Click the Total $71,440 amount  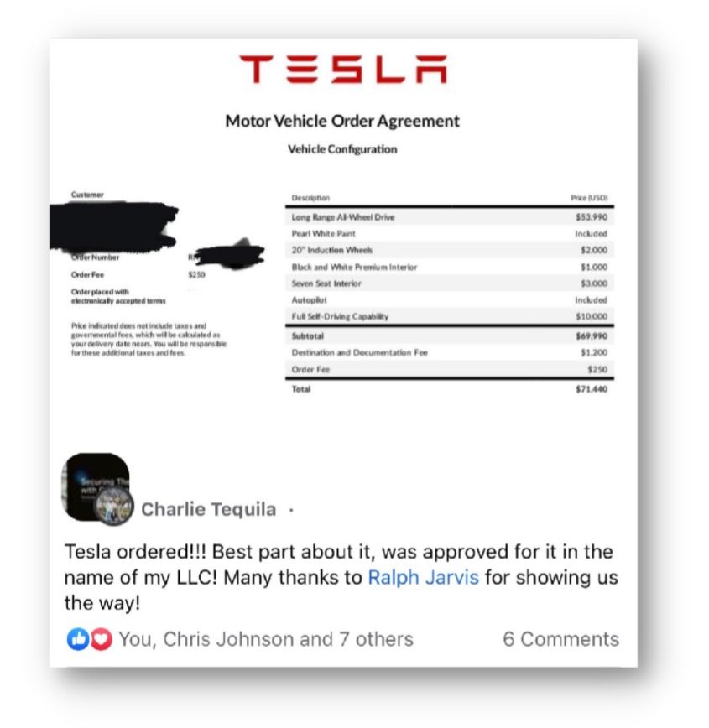[592, 389]
